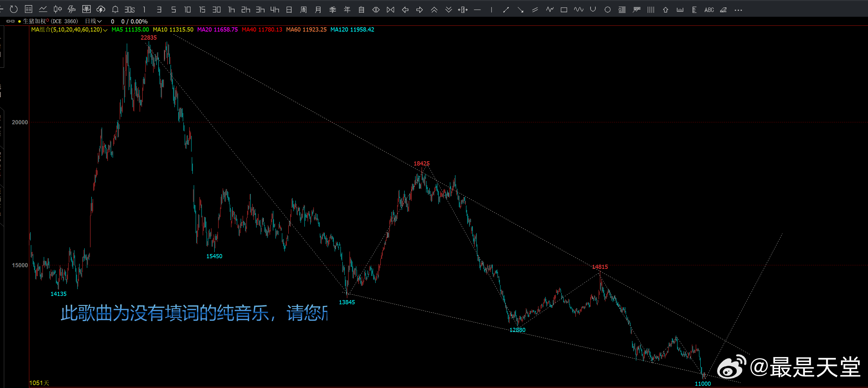
Task: Select the horizontal line drawing tool
Action: [x=477, y=10]
